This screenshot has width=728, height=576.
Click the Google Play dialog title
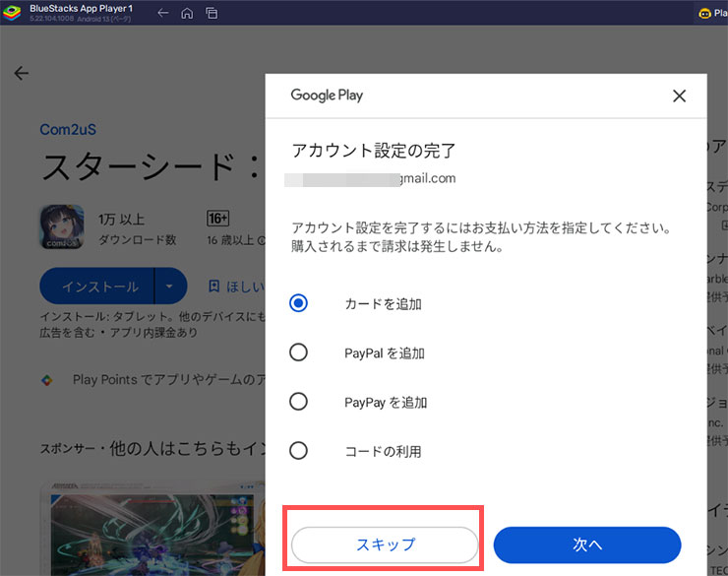coord(327,96)
